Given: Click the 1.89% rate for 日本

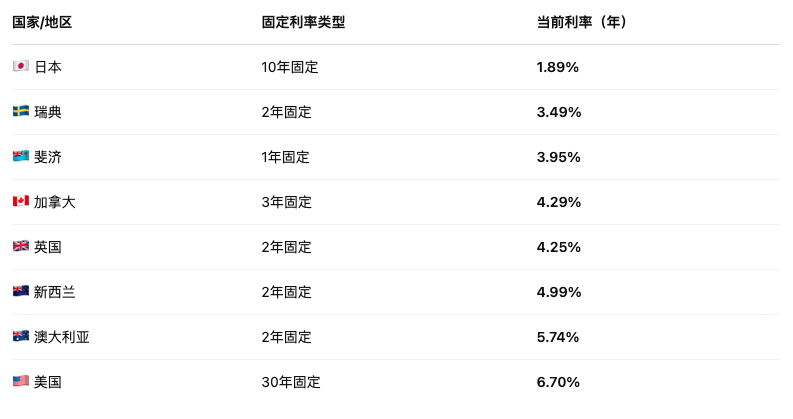Looking at the screenshot, I should [x=557, y=67].
